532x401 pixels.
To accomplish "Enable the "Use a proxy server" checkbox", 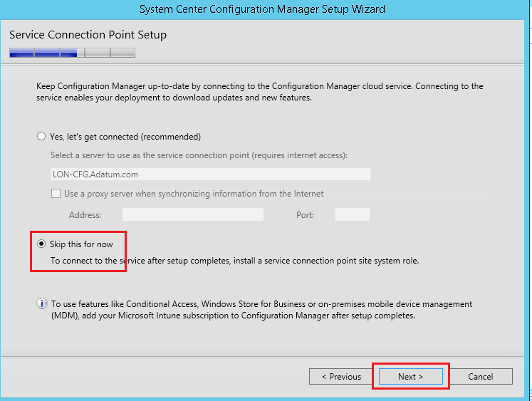I will pos(56,193).
